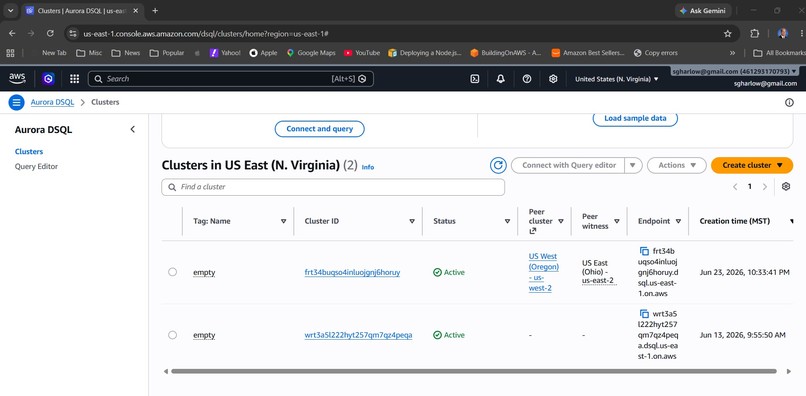Click the horizontal table scrollbar
This screenshot has width=806, height=396.
tap(473, 371)
